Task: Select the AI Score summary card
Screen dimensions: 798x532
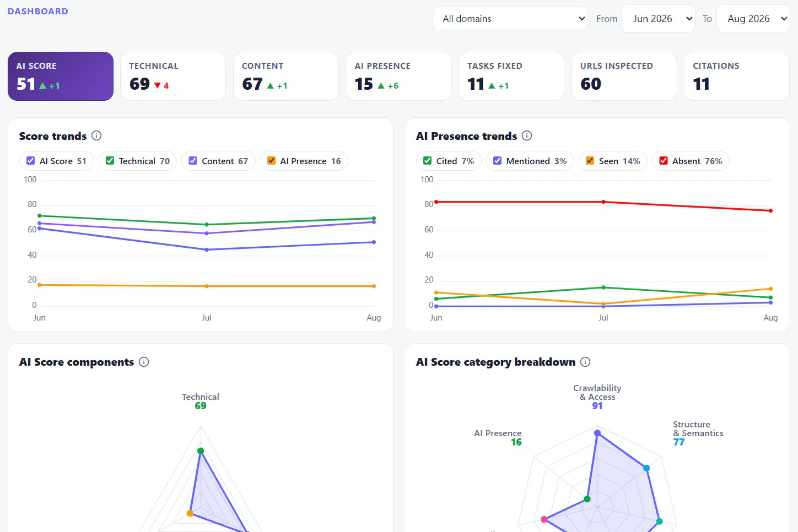Action: click(x=61, y=76)
